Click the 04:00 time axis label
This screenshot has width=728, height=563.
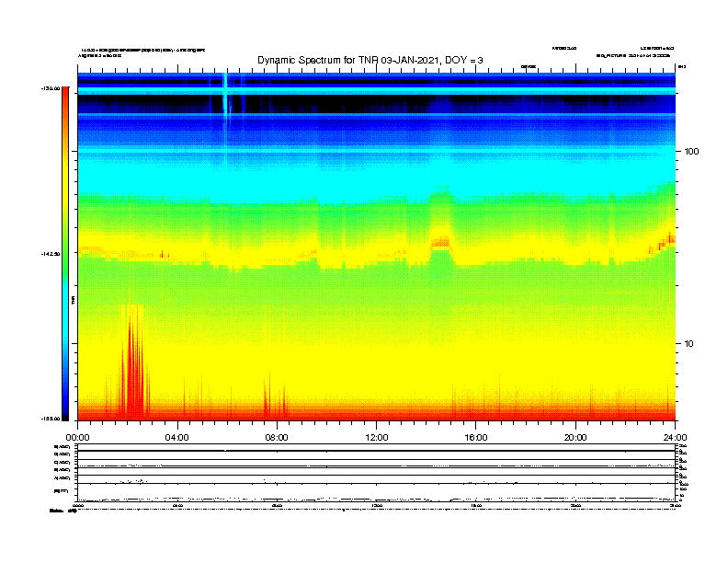coord(177,438)
